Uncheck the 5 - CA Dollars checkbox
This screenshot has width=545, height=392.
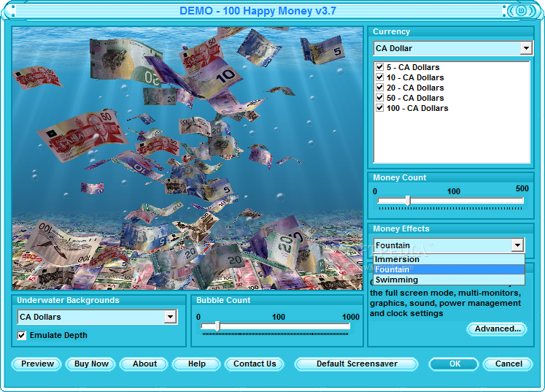point(379,67)
